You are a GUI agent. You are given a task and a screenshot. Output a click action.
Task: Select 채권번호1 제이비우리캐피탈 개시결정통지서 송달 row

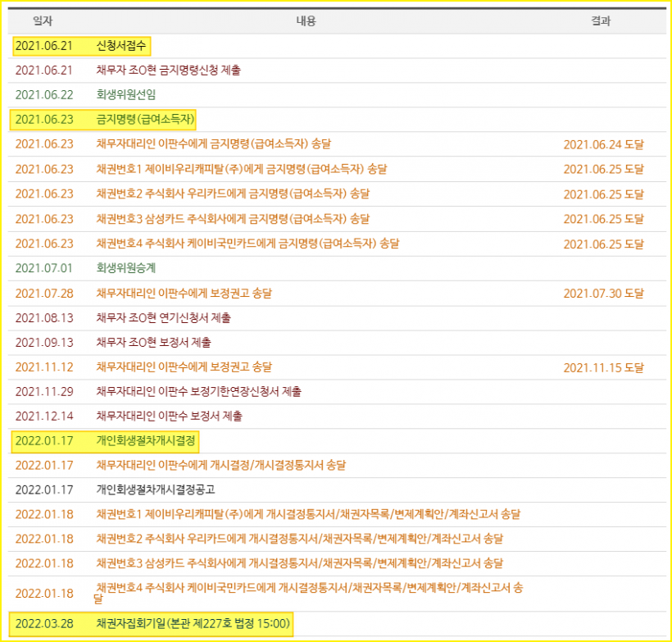click(x=337, y=514)
